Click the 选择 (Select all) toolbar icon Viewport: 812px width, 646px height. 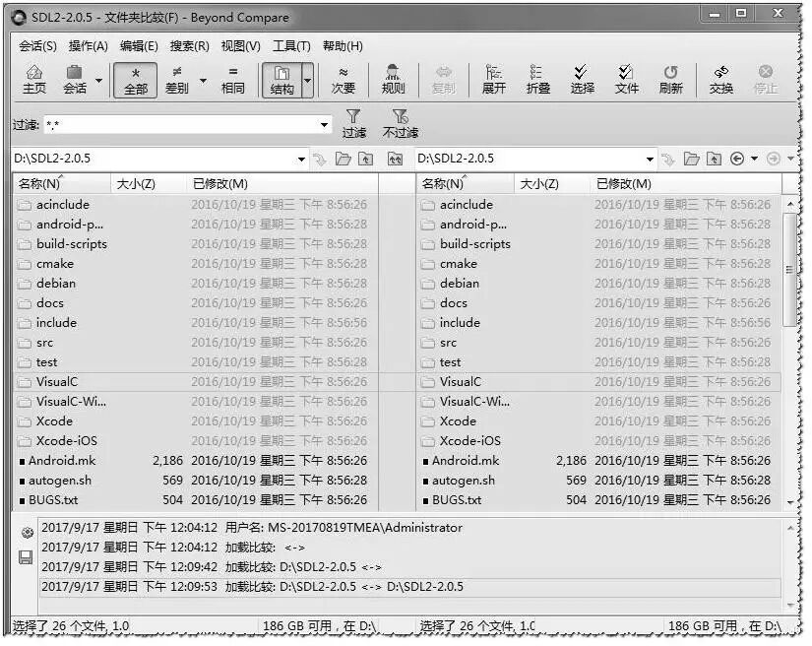click(582, 80)
